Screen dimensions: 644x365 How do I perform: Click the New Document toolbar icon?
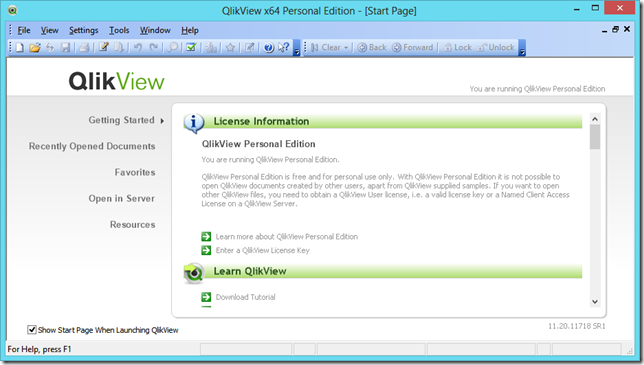click(20, 48)
